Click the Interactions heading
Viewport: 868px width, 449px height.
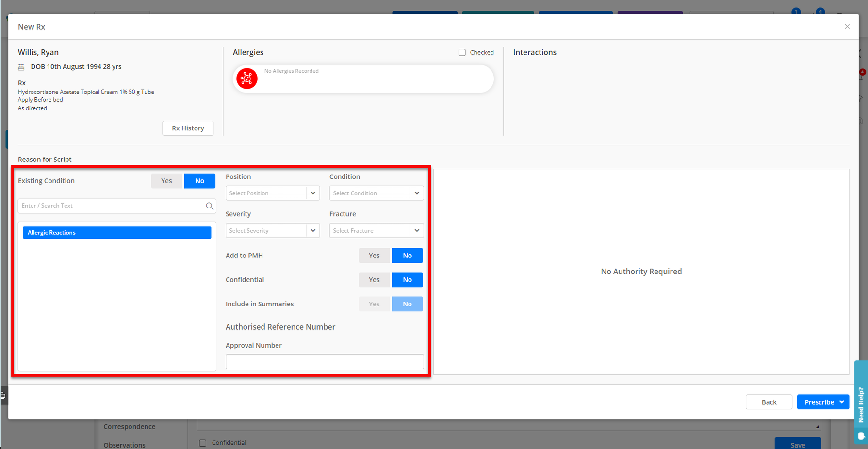pos(535,52)
